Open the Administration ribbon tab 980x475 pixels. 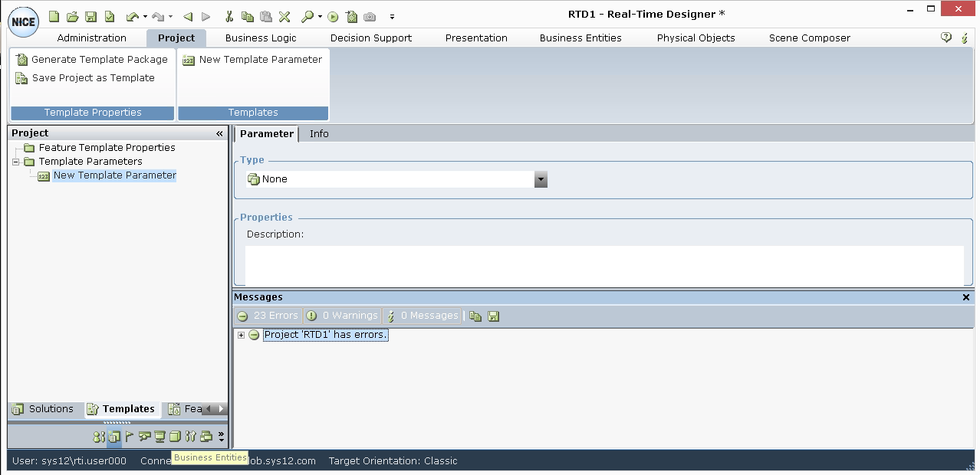pos(92,38)
